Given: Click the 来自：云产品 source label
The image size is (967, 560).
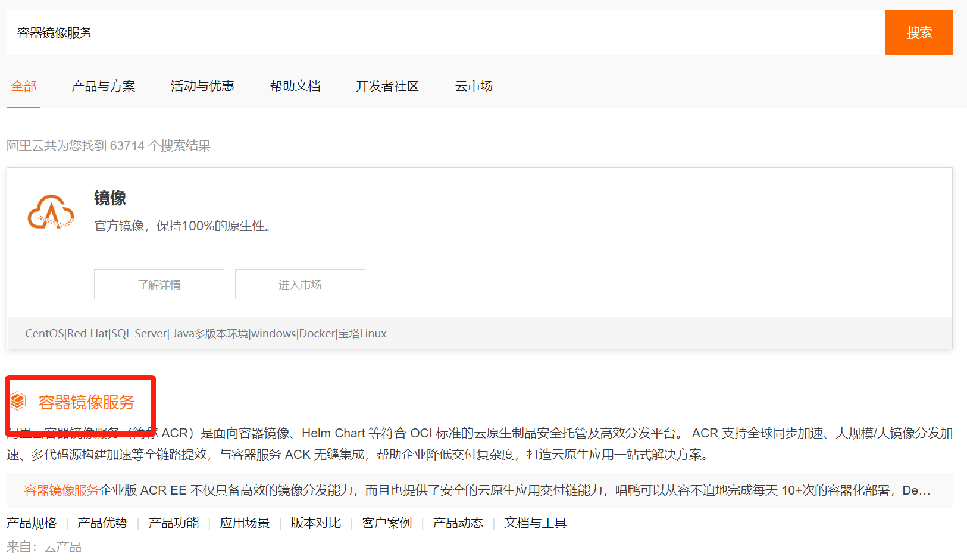Looking at the screenshot, I should point(44,546).
